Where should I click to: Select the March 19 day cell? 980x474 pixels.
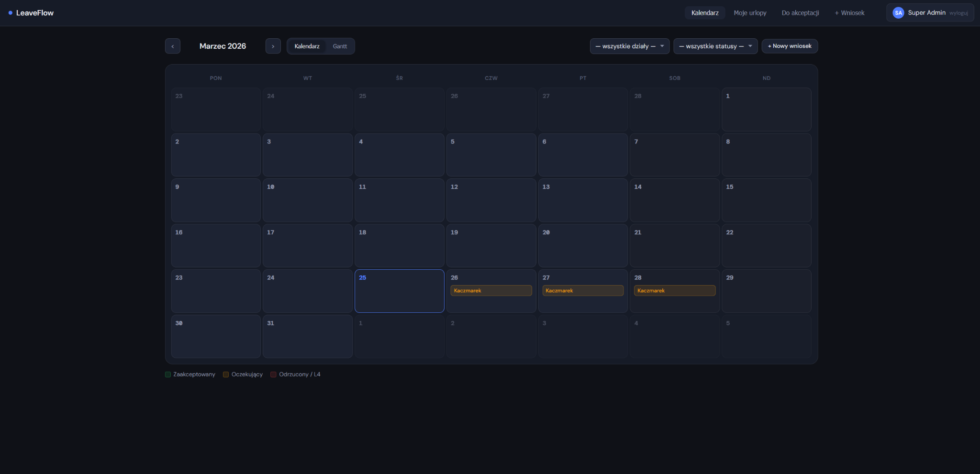[x=491, y=245]
